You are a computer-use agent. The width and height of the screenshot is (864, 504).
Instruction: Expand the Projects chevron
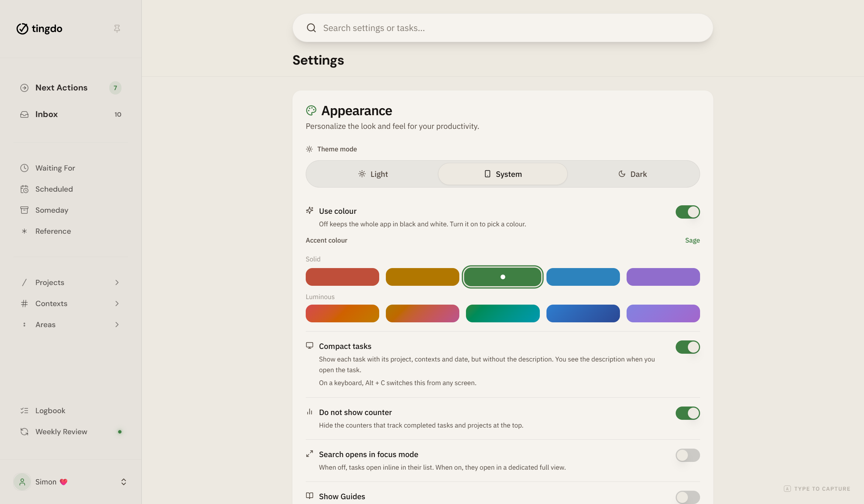click(117, 282)
